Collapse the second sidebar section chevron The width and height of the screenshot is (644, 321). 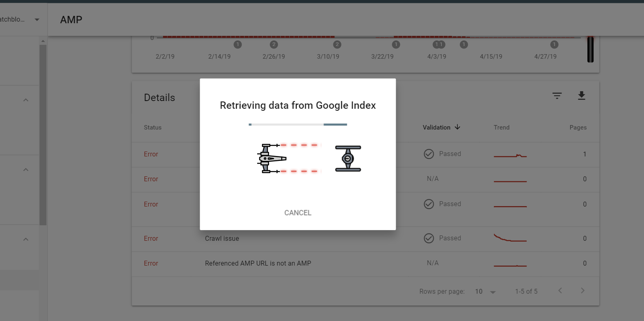click(x=26, y=169)
